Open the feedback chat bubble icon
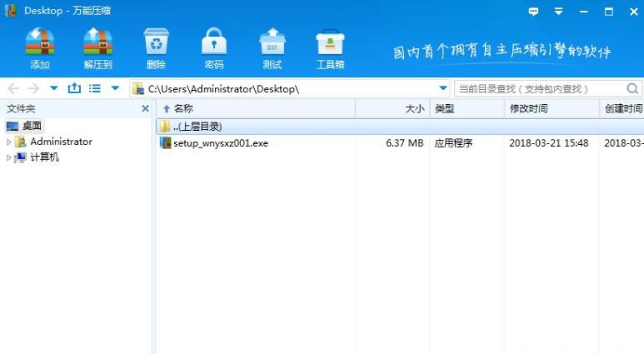Image resolution: width=644 pixels, height=354 pixels. [x=533, y=12]
